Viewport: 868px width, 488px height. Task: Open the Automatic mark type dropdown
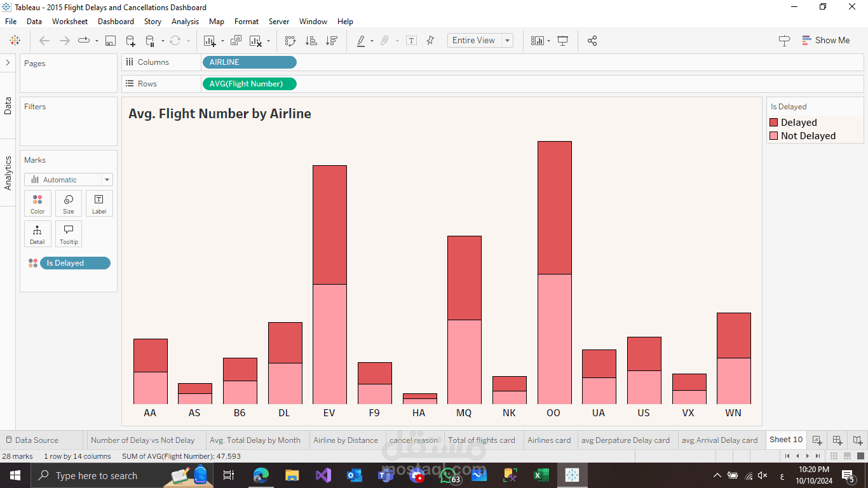click(69, 180)
